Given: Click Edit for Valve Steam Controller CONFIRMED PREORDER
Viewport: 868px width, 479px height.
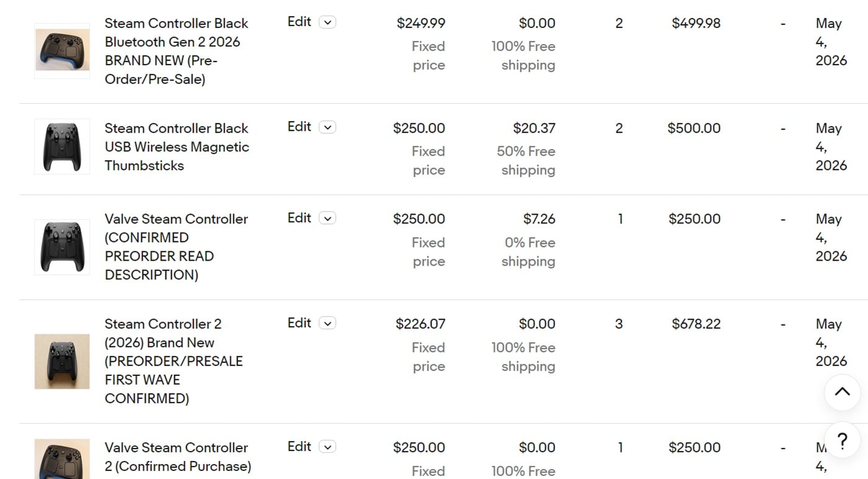Looking at the screenshot, I should (299, 218).
